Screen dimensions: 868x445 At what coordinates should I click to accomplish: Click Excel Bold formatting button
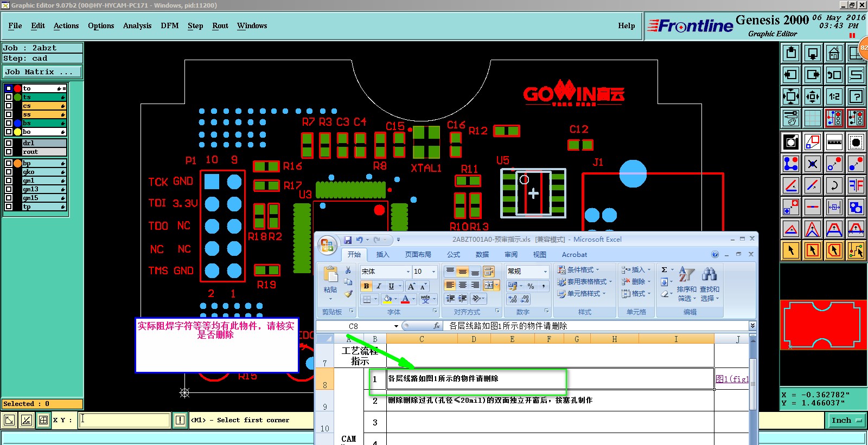point(366,286)
